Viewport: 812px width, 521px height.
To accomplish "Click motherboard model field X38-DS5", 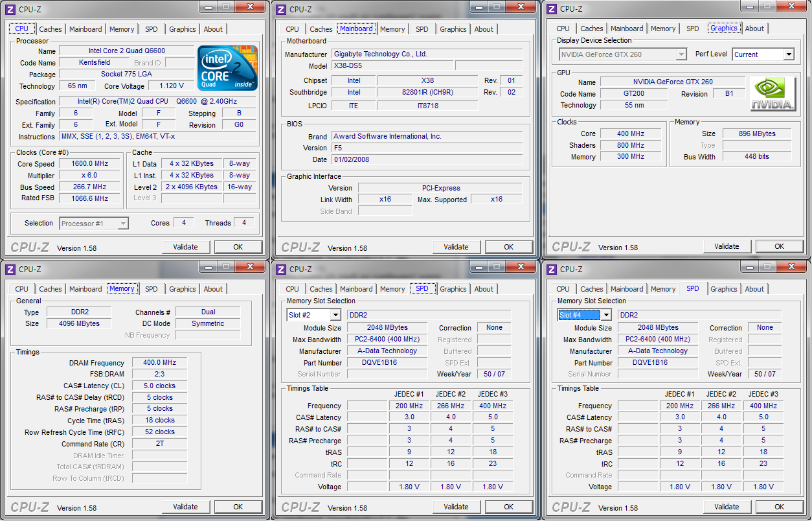I will (392, 66).
